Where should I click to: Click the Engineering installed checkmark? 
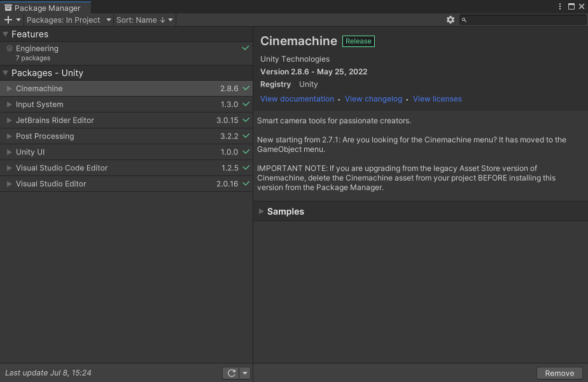click(x=245, y=48)
